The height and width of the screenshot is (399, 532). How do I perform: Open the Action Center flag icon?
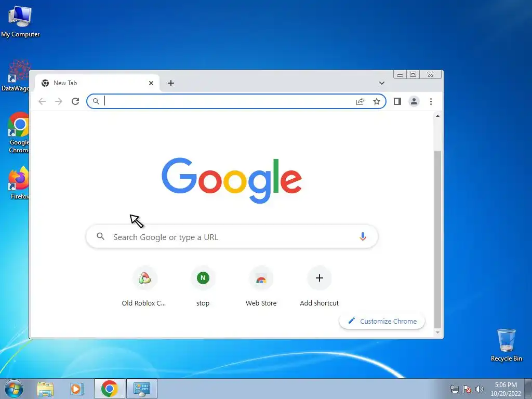tap(467, 389)
